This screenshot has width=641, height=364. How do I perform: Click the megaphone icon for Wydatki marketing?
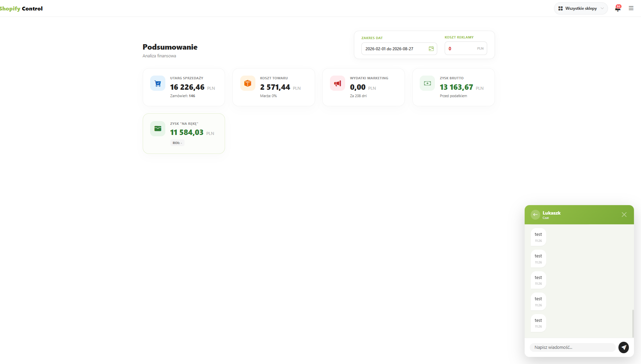click(x=337, y=83)
